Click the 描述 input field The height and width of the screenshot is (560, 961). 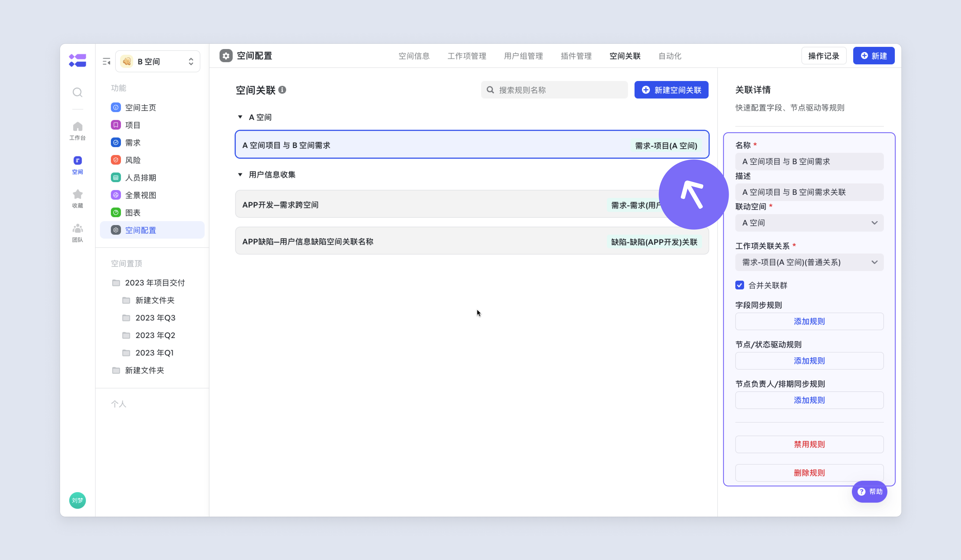coord(809,192)
